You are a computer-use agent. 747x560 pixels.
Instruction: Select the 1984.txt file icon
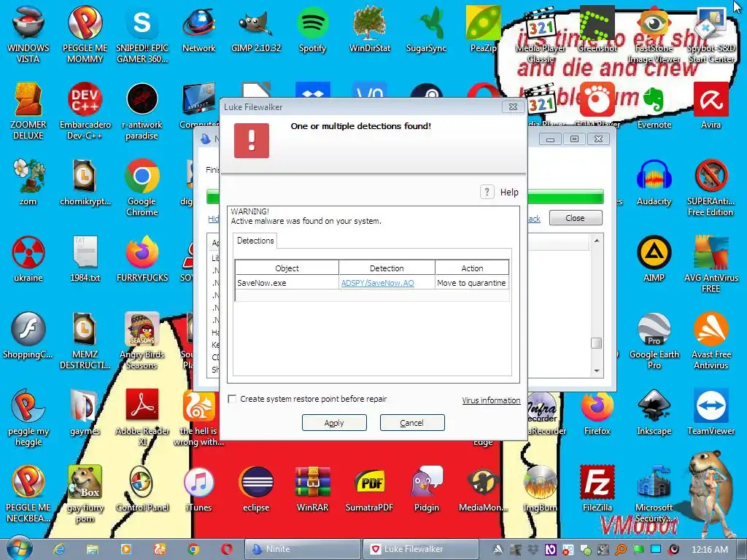pos(85,260)
